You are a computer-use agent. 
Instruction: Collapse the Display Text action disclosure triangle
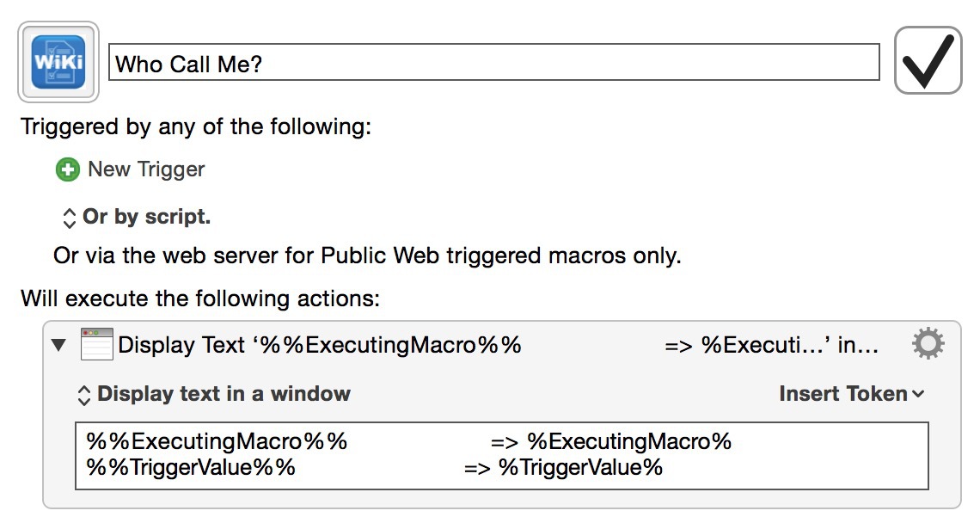58,345
